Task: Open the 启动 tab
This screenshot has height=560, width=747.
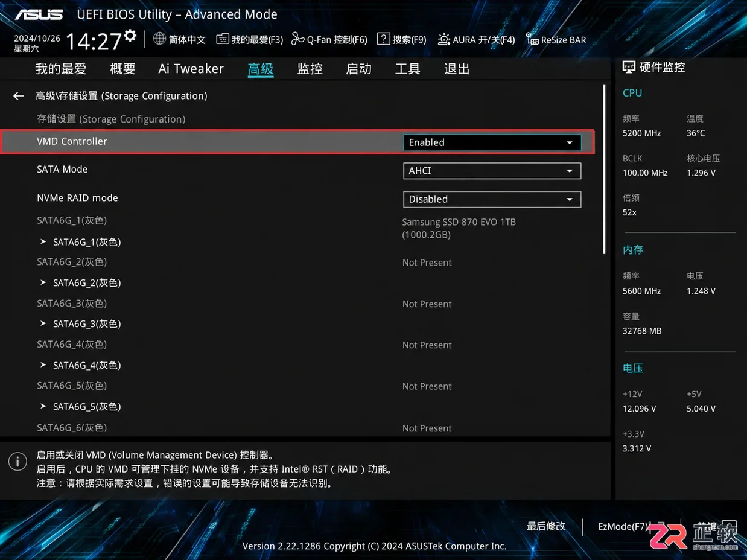Action: coord(358,69)
